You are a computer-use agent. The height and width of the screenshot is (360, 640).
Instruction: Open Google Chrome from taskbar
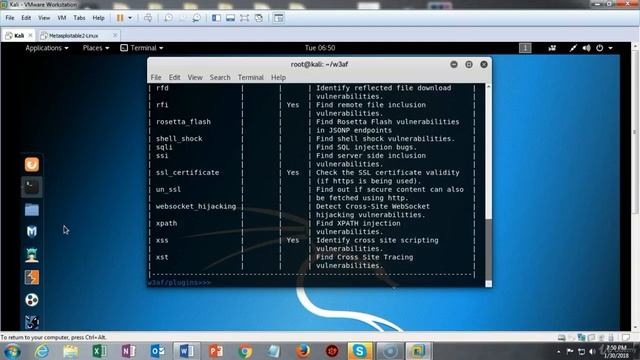pos(245,351)
